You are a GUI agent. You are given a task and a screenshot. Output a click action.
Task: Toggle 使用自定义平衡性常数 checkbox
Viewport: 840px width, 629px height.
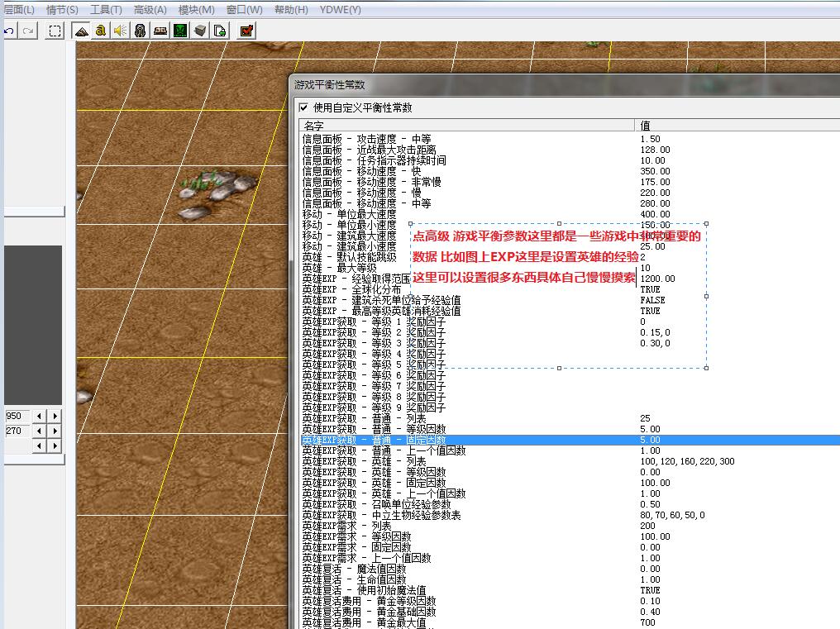pyautogui.click(x=304, y=107)
